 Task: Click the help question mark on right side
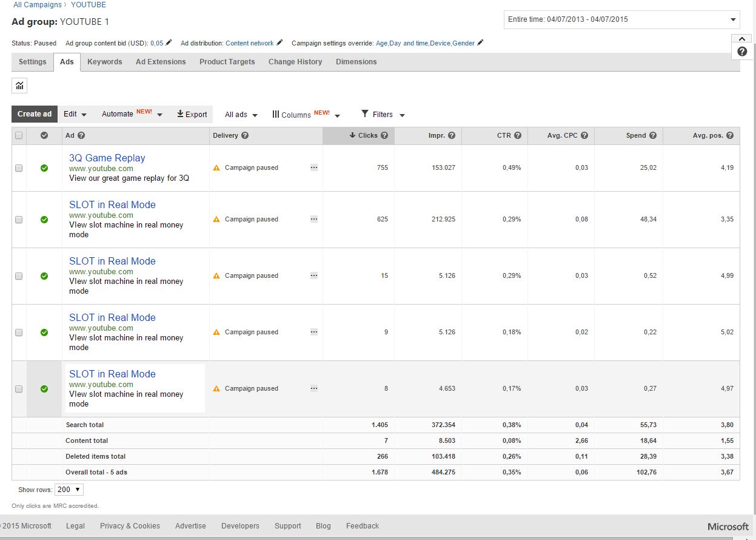click(742, 52)
